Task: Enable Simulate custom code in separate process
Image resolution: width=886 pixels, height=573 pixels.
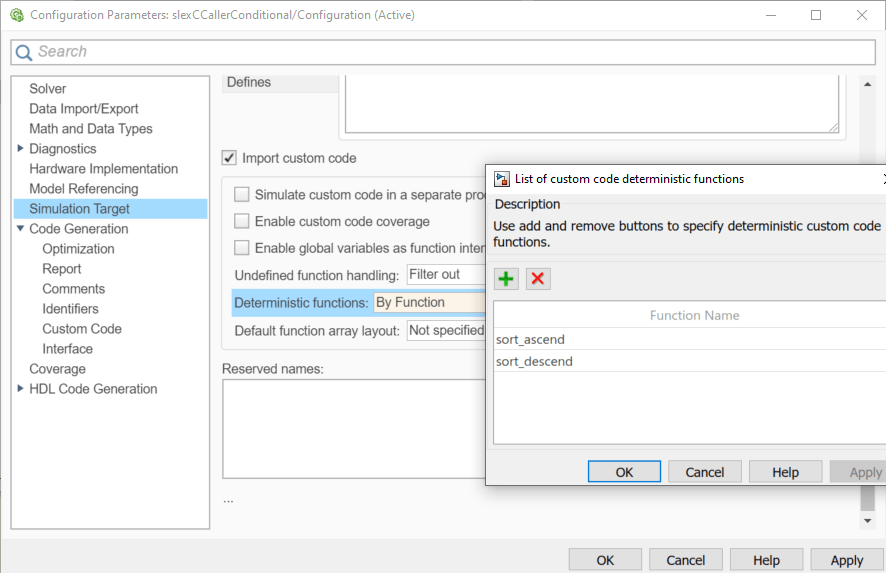Action: (x=242, y=194)
